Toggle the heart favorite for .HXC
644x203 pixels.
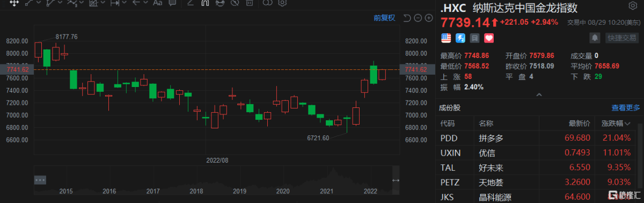coord(489,38)
